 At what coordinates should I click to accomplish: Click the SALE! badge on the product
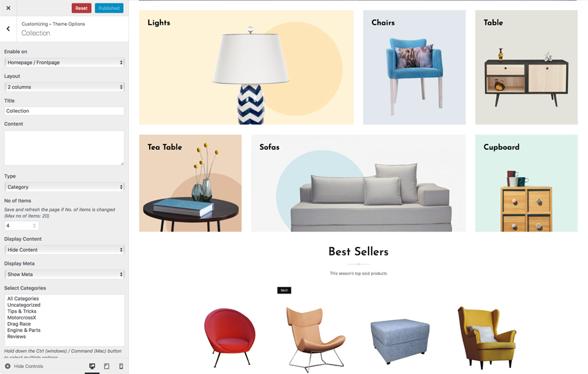point(284,290)
